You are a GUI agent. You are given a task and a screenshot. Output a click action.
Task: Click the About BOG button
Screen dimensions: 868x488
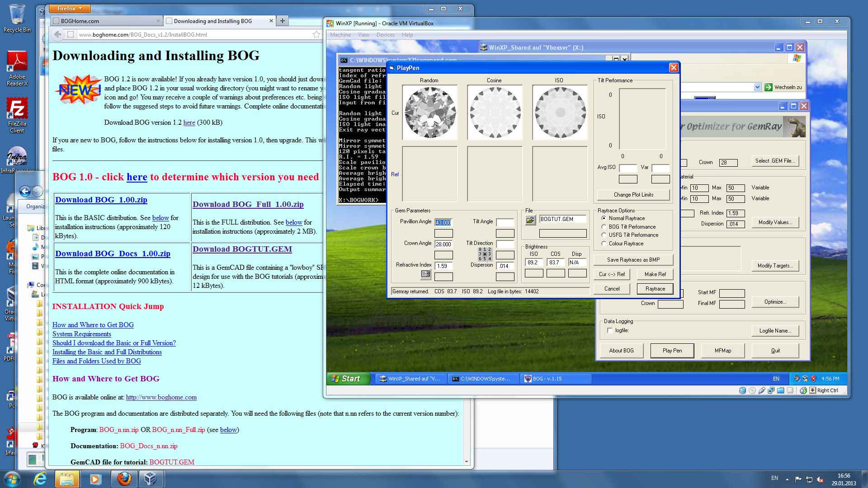(x=621, y=351)
